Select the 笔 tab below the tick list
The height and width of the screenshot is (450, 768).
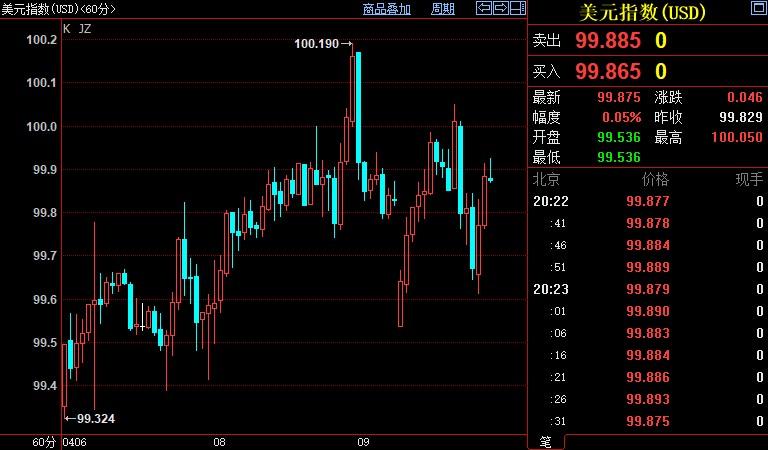(x=545, y=441)
